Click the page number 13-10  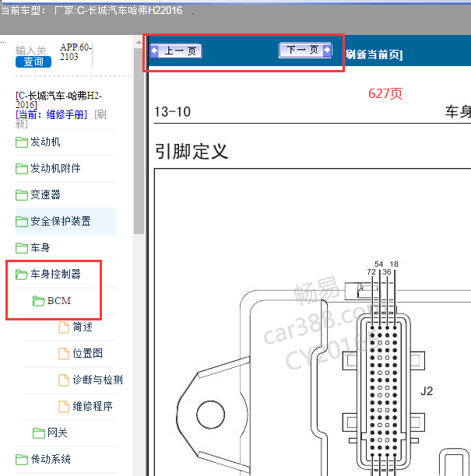(173, 112)
